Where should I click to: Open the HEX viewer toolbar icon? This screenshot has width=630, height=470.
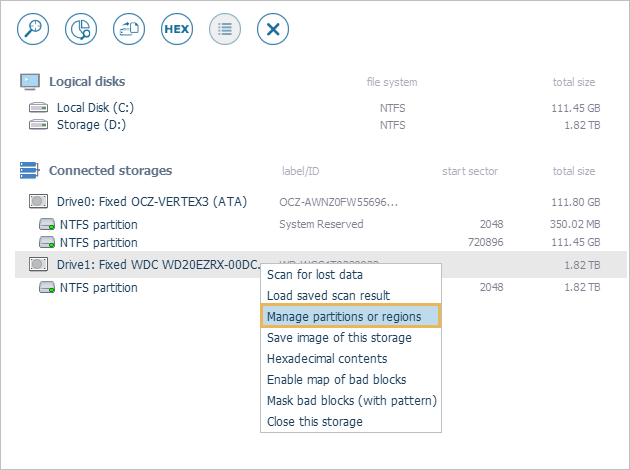[177, 29]
